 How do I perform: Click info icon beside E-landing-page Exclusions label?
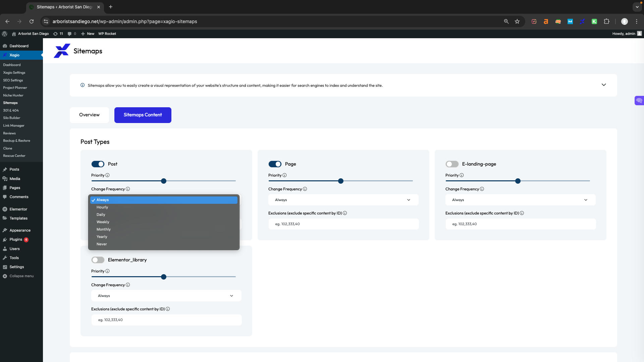point(522,213)
